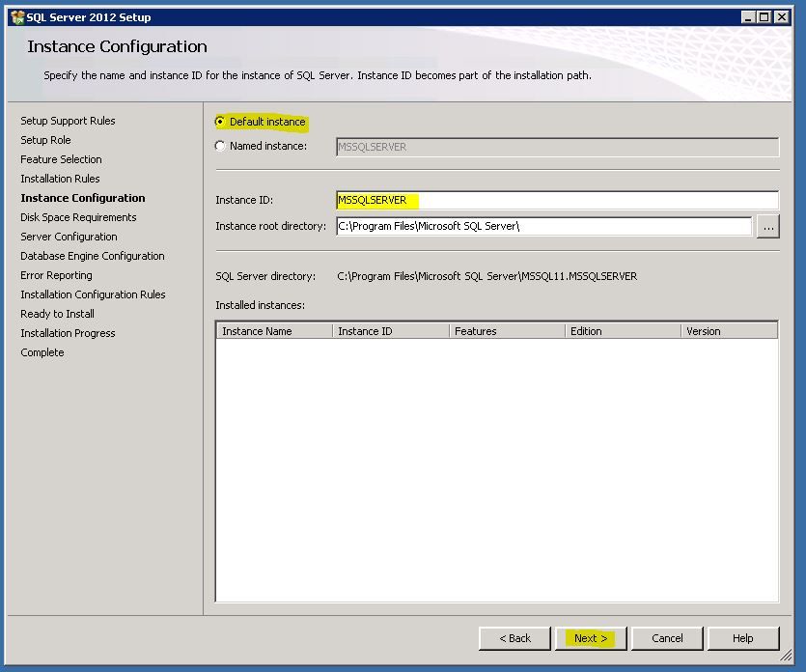Screen dimensions: 806x672
Task: Select Feature Selection step
Action: (x=61, y=159)
